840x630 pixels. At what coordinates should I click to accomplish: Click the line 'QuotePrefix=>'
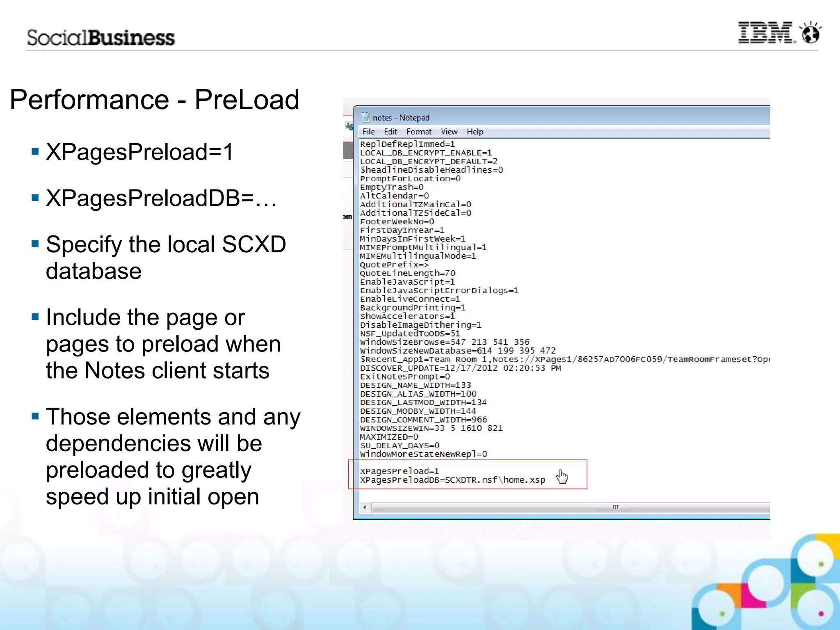(394, 265)
